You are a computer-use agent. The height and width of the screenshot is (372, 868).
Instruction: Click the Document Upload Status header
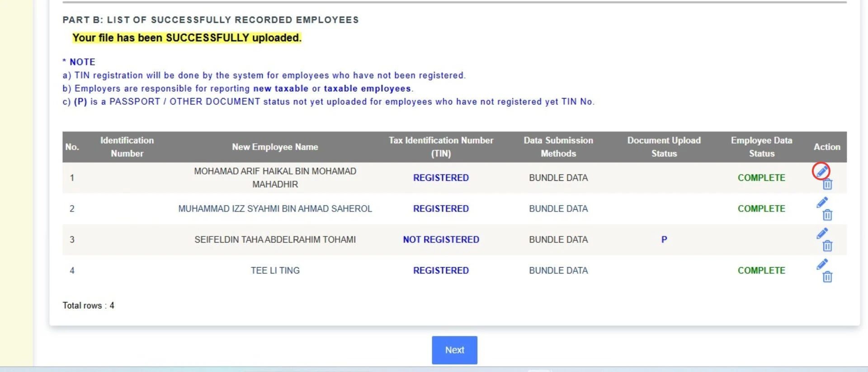[x=664, y=147]
